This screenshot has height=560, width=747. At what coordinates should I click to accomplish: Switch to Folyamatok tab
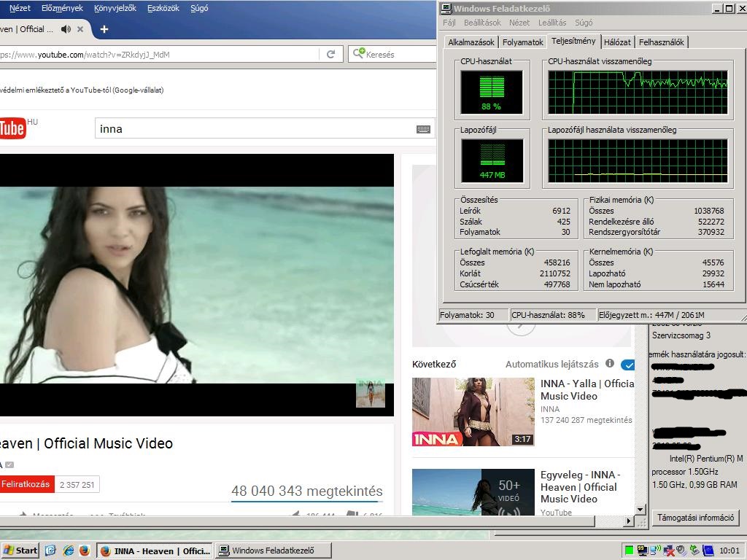tap(522, 42)
